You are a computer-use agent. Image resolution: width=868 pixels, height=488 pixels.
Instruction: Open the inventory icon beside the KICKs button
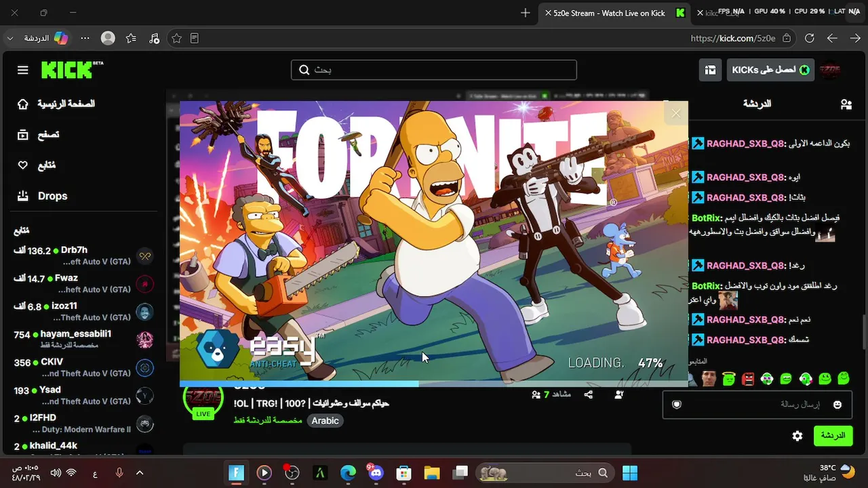[x=710, y=70]
